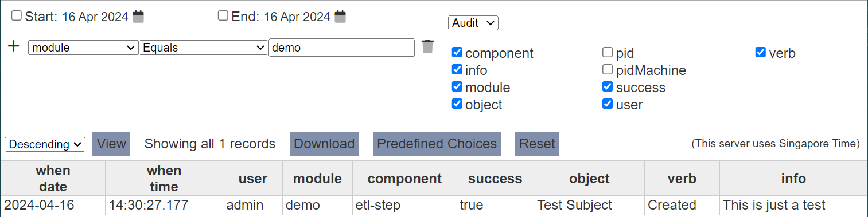The height and width of the screenshot is (217, 868).
Task: Open the Equals operator dropdown
Action: pyautogui.click(x=203, y=48)
